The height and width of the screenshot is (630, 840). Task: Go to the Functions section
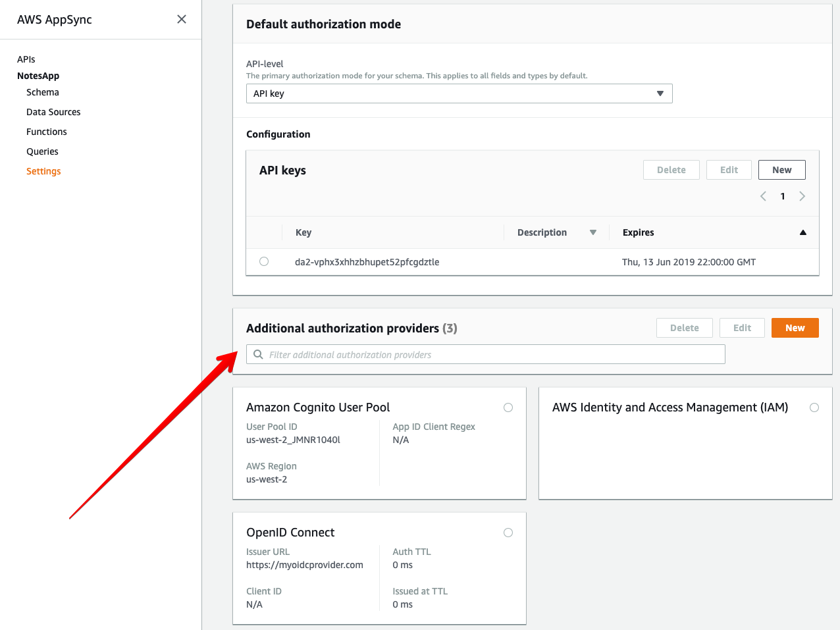(46, 132)
